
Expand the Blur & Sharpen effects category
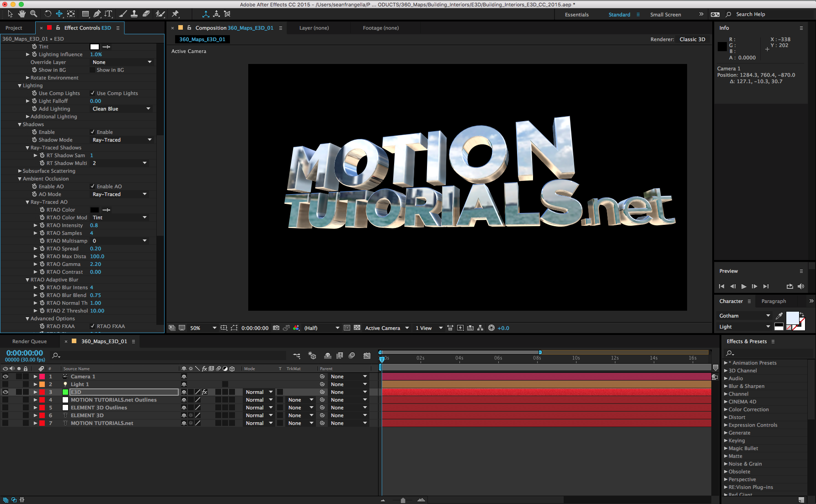pos(725,386)
